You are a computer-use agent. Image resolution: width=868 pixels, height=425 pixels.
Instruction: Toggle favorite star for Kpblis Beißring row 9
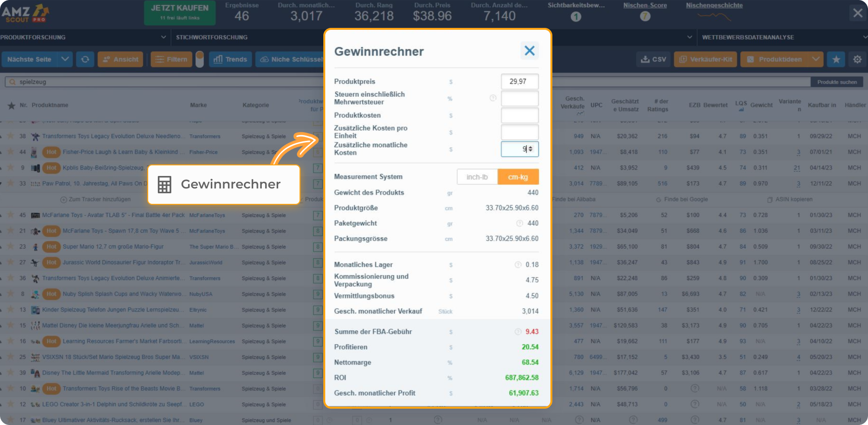[10, 168]
